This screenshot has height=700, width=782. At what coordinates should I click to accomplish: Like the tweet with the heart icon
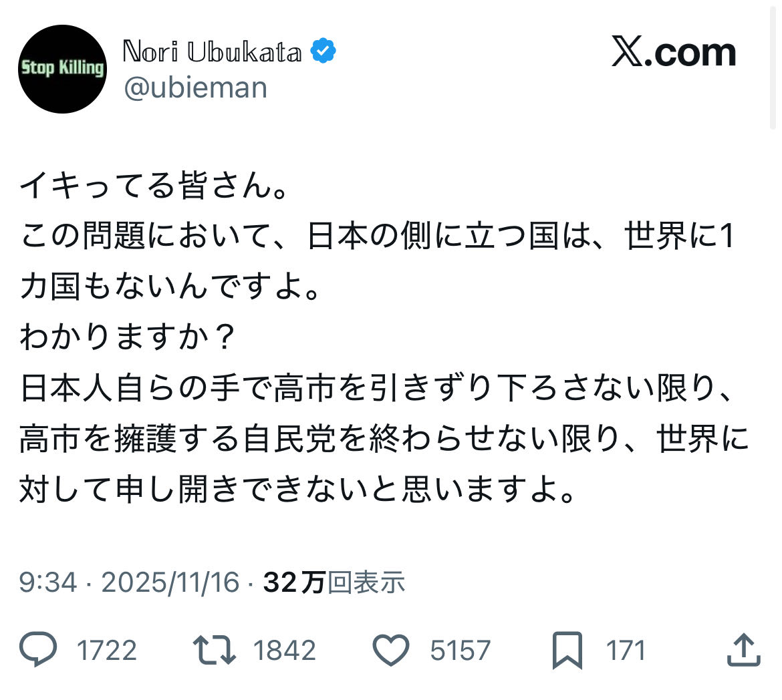click(x=390, y=650)
